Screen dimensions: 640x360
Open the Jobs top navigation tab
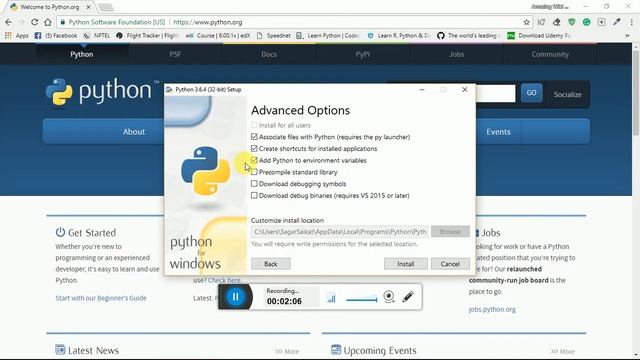(456, 54)
